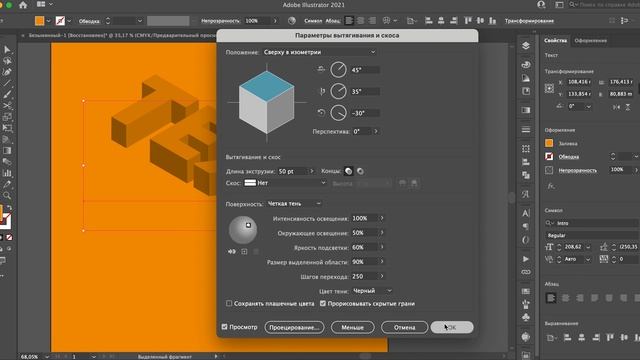640x360 pixels.
Task: Add new light icon under sphere
Action: click(x=244, y=251)
